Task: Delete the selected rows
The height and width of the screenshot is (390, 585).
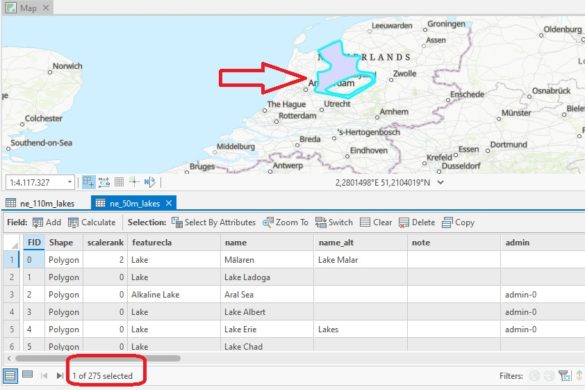Action: 417,222
